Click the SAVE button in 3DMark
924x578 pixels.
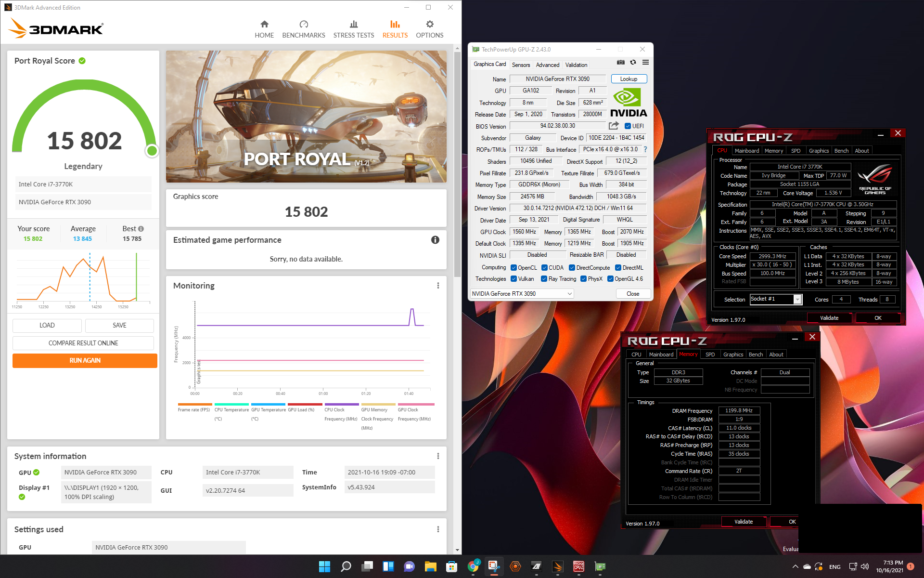(x=119, y=326)
